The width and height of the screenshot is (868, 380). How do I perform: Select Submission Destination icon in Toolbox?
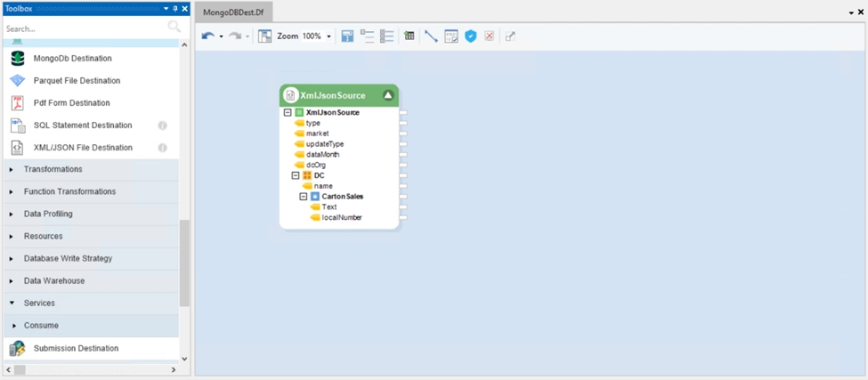click(x=18, y=349)
